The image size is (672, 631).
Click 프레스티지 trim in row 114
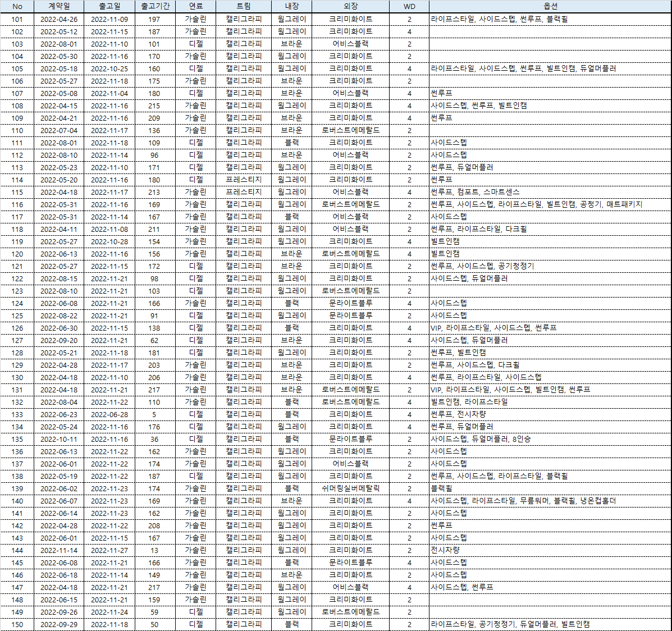(x=244, y=180)
